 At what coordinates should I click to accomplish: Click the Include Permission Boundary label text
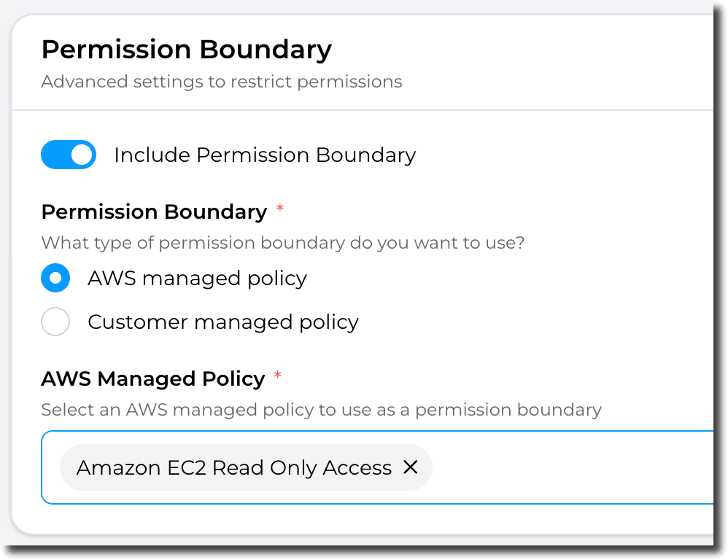pos(265,155)
